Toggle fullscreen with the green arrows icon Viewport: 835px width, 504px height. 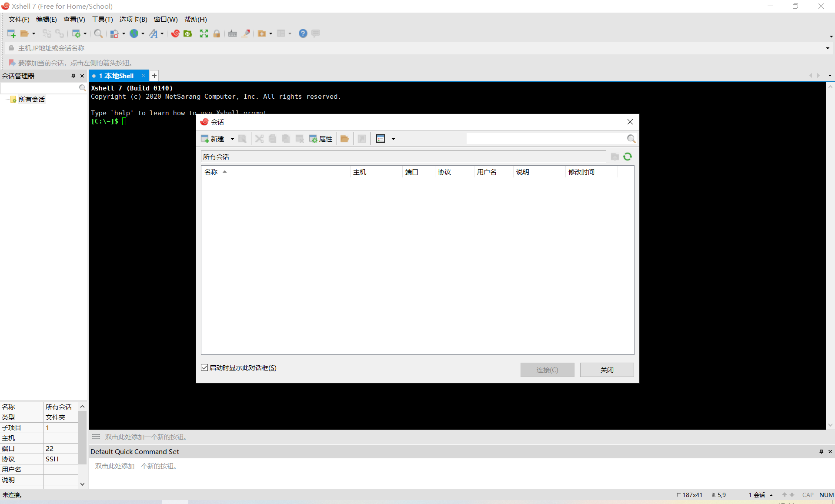click(x=204, y=33)
